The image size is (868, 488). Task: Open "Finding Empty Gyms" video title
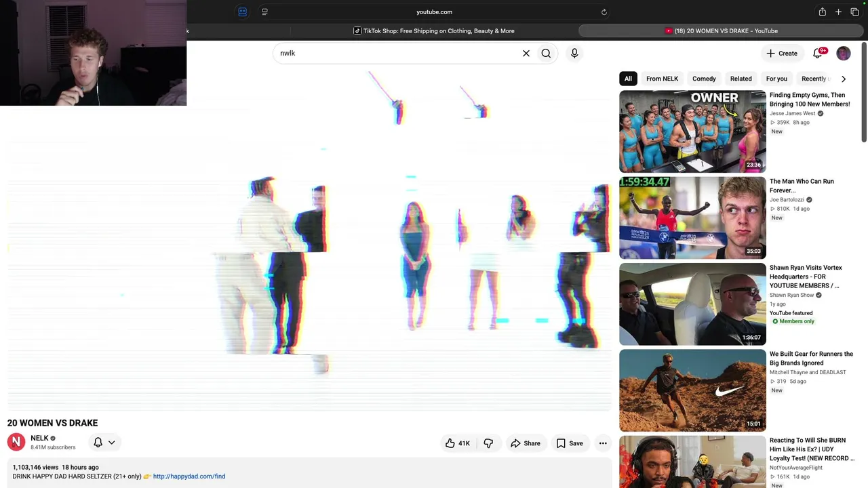point(810,100)
